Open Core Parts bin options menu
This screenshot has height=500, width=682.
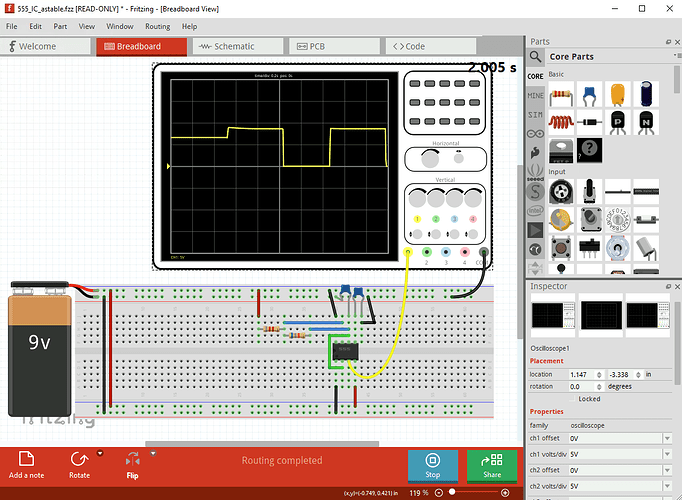coord(678,56)
